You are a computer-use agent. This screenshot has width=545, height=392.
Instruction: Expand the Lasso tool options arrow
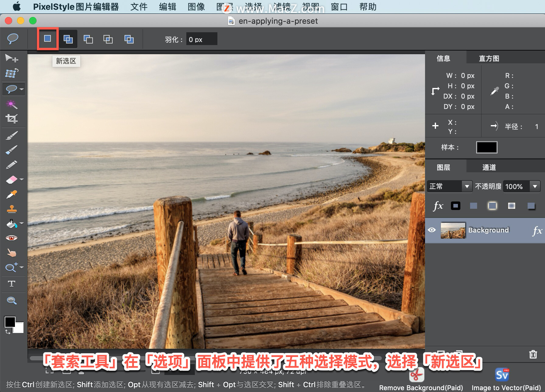[21, 89]
